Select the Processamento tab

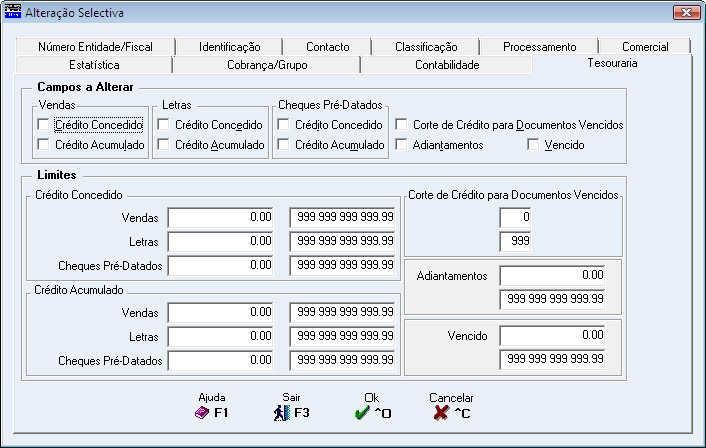coord(539,47)
